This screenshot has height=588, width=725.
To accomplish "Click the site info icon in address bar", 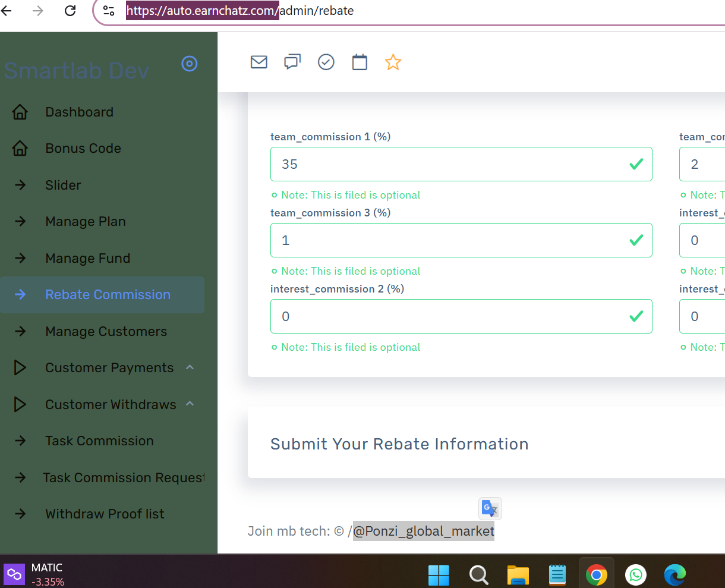I will click(x=109, y=11).
